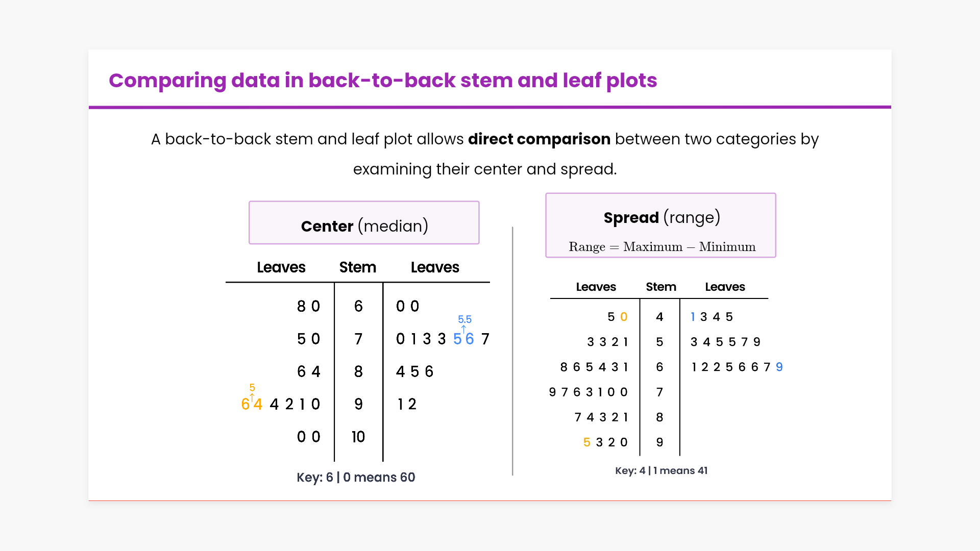Click the 'Key: 6 | 0 means 60' caption
The width and height of the screenshot is (980, 551).
pyautogui.click(x=356, y=478)
